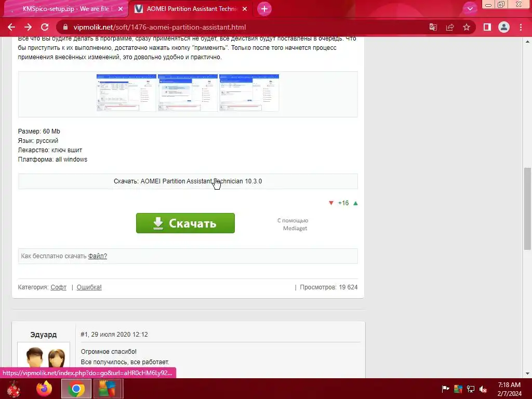
Task: Open the Translate this page icon
Action: pyautogui.click(x=433, y=27)
